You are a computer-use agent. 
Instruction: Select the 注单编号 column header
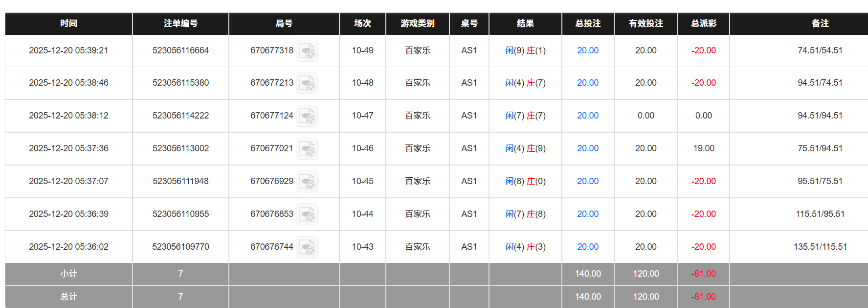pyautogui.click(x=180, y=24)
